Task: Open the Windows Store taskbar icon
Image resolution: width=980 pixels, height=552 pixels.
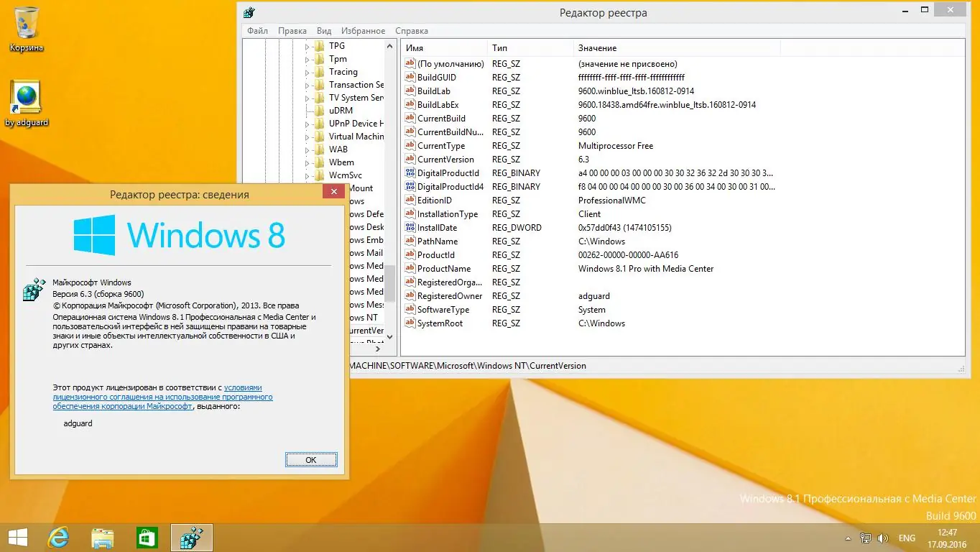Action: (x=147, y=537)
